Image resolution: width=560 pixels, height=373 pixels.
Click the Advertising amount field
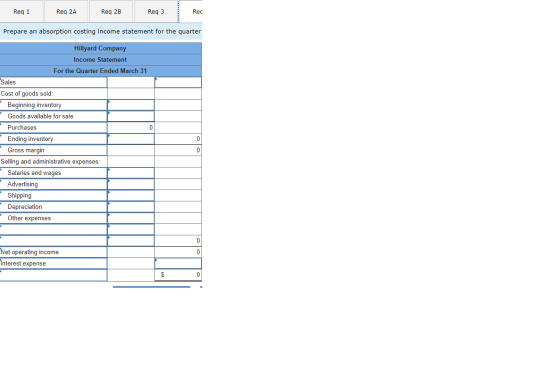(131, 184)
